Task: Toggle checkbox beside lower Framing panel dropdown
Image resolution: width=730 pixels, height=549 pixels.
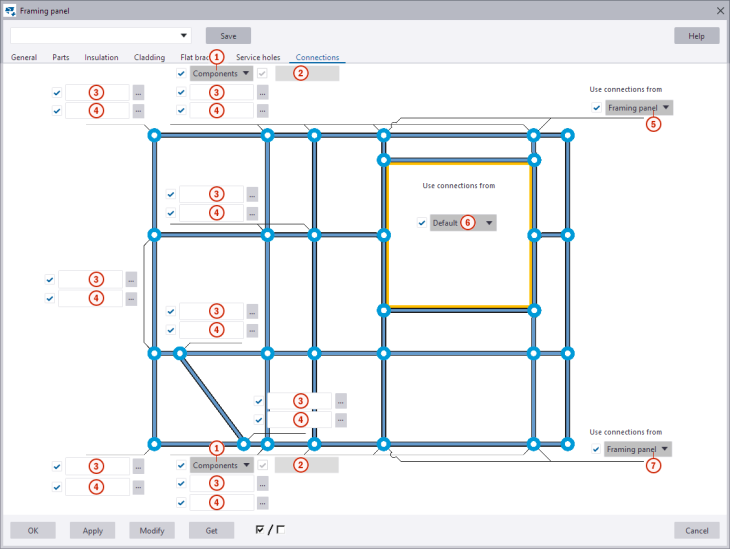Action: tap(595, 449)
